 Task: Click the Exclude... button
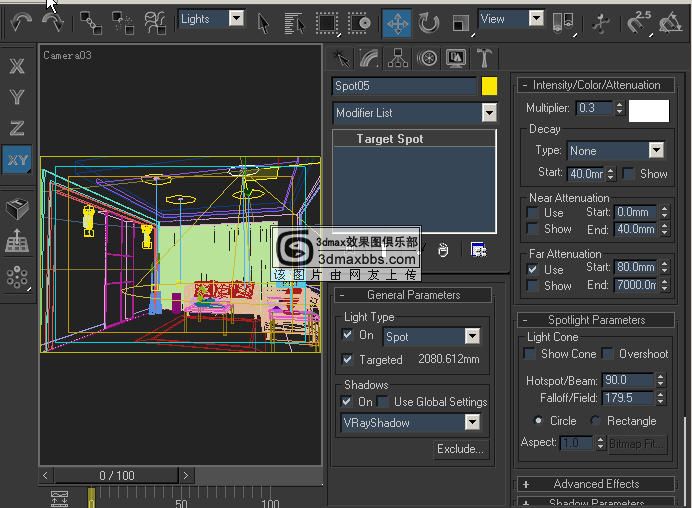coord(460,449)
